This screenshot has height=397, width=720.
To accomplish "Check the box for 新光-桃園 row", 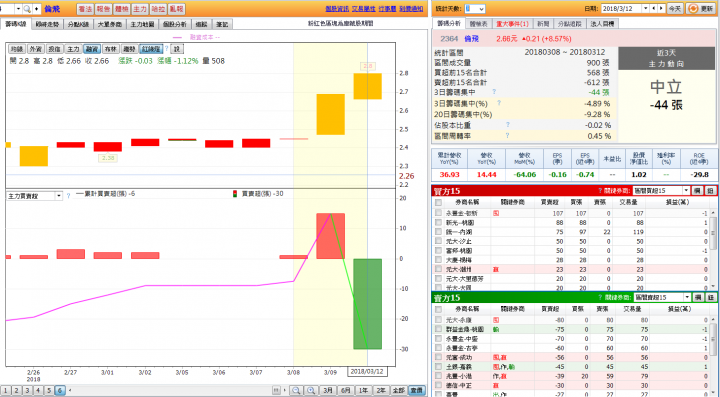I will point(438,222).
